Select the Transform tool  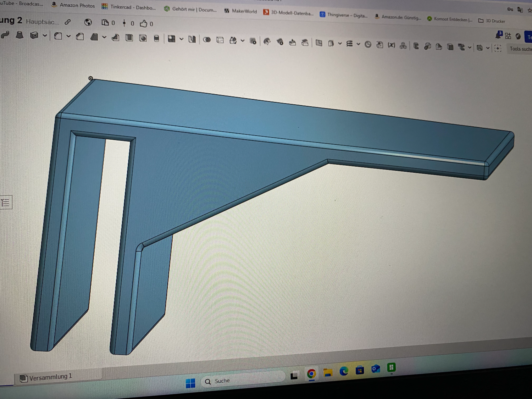click(233, 41)
